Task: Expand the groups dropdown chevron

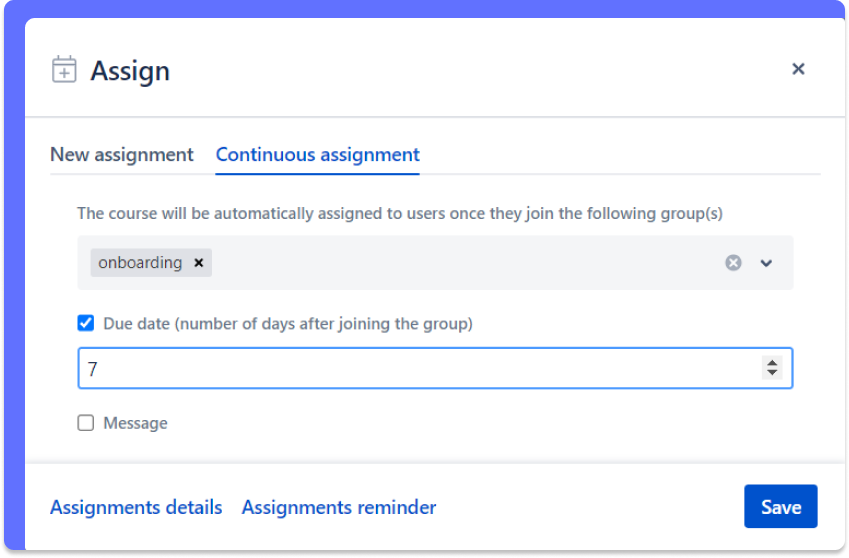Action: point(766,263)
